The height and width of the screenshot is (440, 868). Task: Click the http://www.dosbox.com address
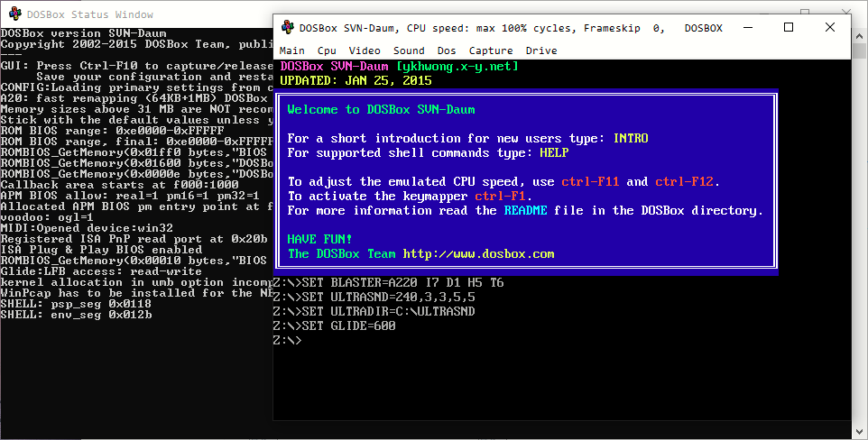(478, 254)
